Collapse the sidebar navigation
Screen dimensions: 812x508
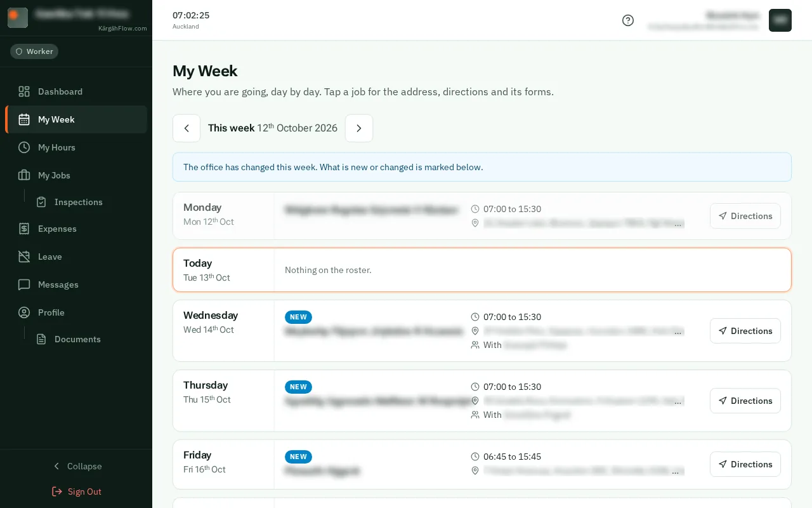[76, 466]
